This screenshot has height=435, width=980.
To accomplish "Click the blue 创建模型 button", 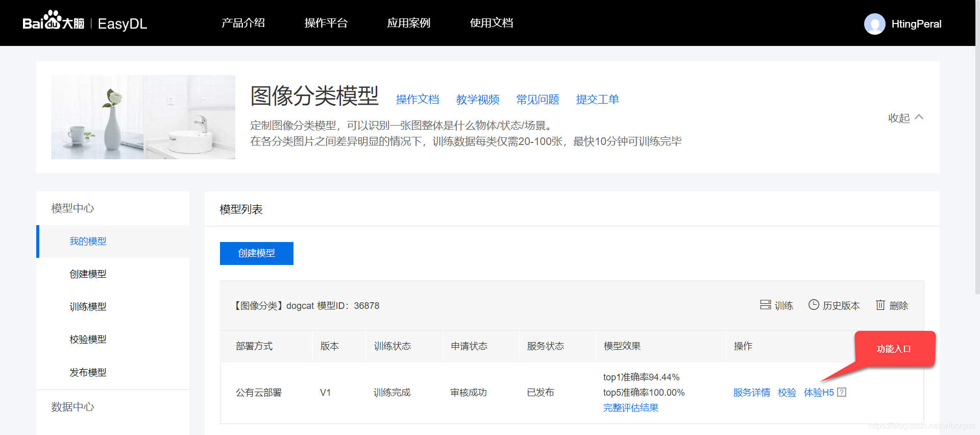I will [x=256, y=253].
